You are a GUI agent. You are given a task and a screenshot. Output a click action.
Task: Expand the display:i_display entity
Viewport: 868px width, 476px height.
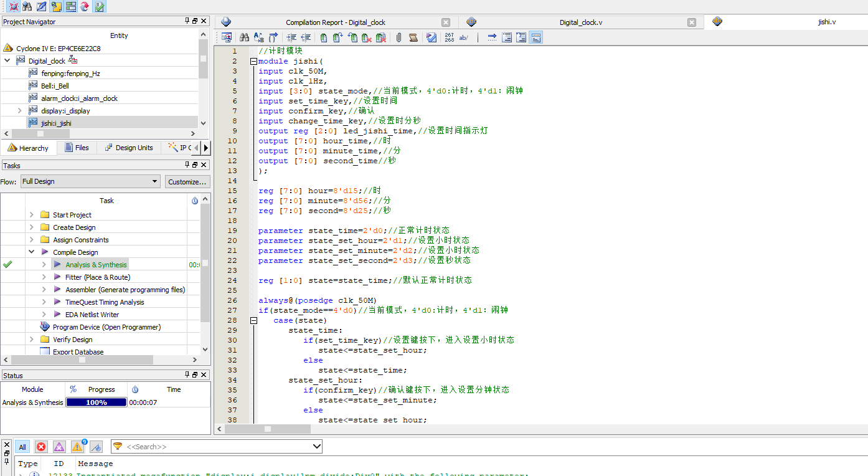coord(20,110)
